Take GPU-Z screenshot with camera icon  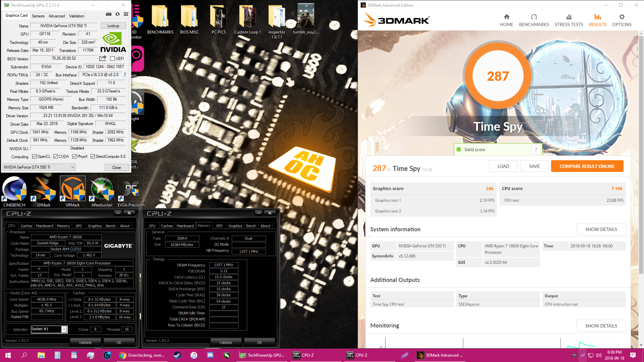(109, 14)
